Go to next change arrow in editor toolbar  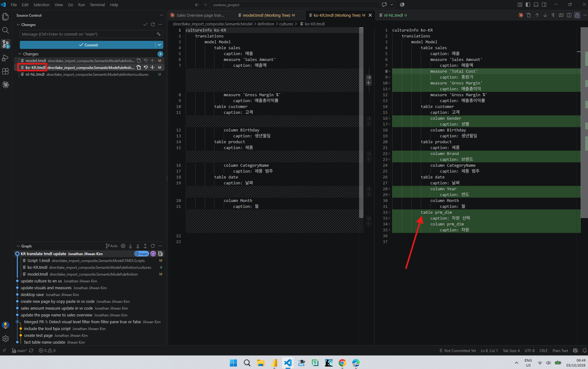545,15
